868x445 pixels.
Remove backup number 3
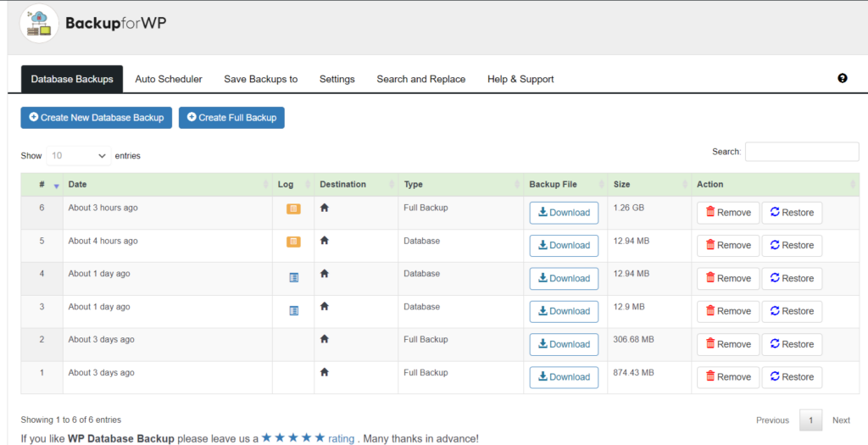(x=728, y=311)
